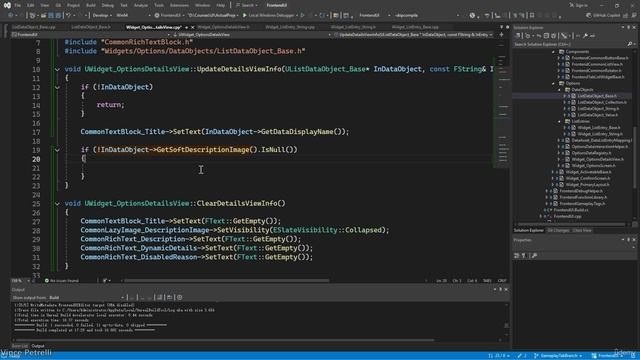Click the Sign in link

pyautogui.click(x=578, y=5)
